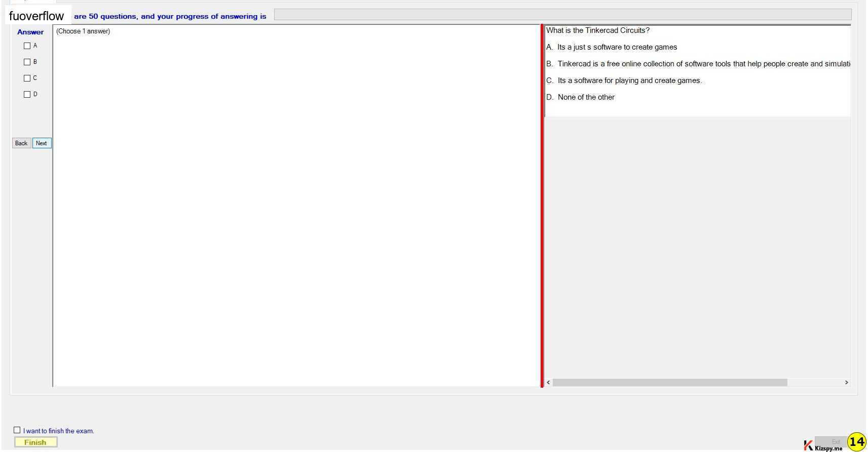Click the yellow Finish button
This screenshot has width=868, height=452.
point(35,442)
